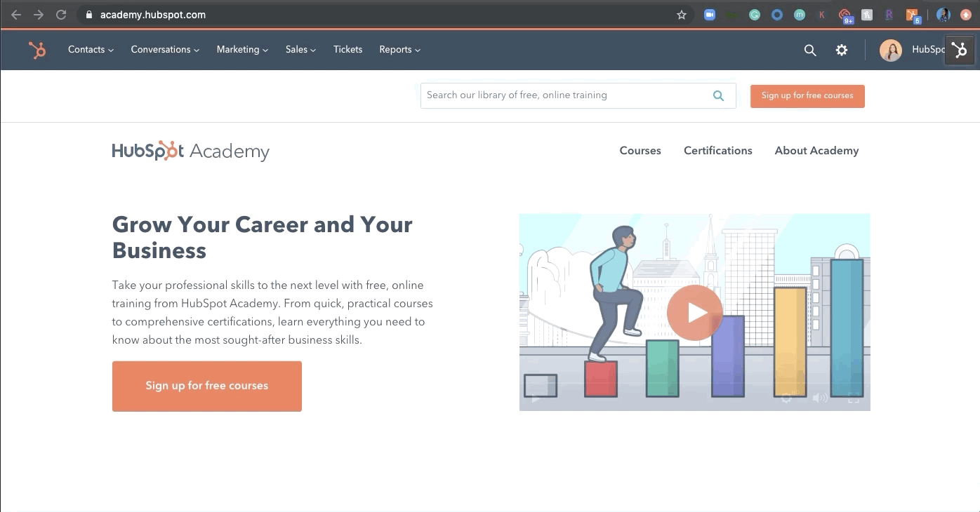The height and width of the screenshot is (512, 980).
Task: Open the Tickets menu item
Action: [x=348, y=50]
